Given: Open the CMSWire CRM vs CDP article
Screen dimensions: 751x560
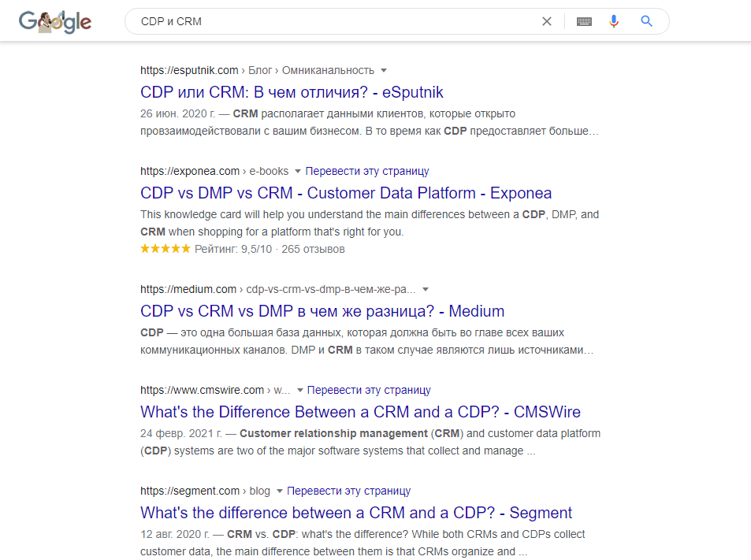Looking at the screenshot, I should coord(359,412).
